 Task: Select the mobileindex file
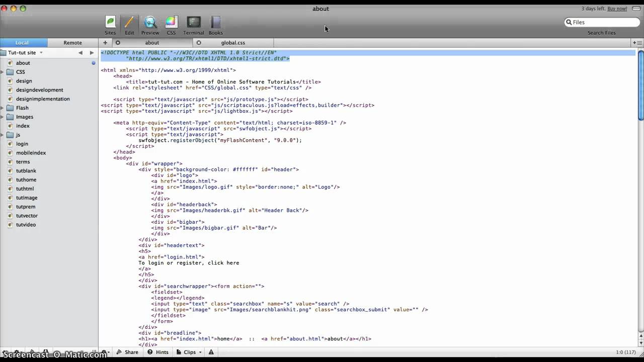[31, 153]
